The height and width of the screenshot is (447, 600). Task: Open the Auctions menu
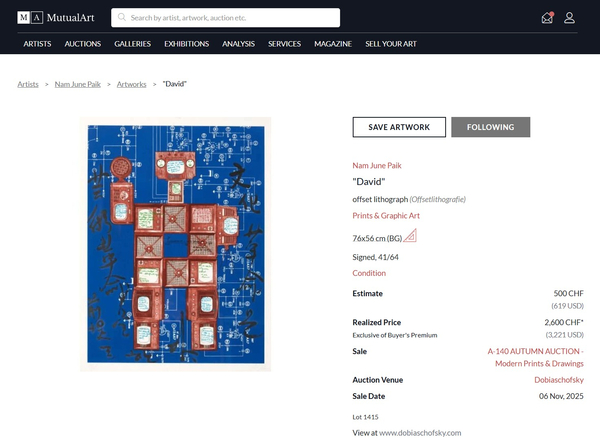click(82, 44)
